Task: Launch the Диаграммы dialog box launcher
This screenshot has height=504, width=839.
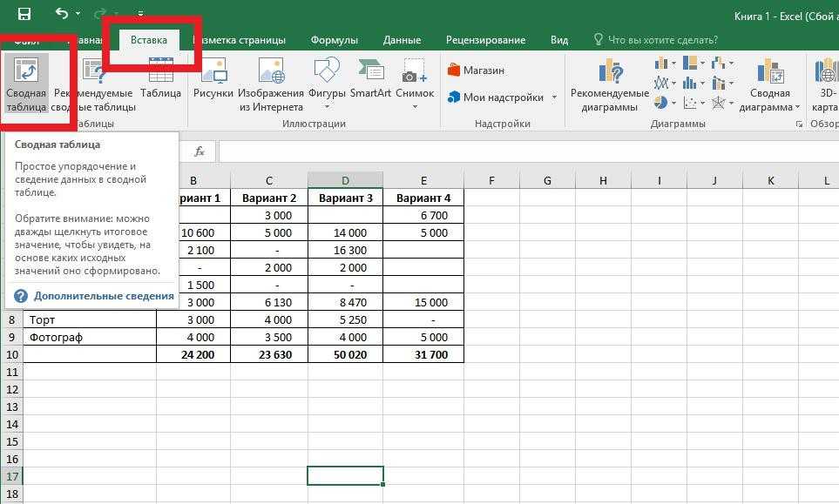Action: tap(799, 124)
